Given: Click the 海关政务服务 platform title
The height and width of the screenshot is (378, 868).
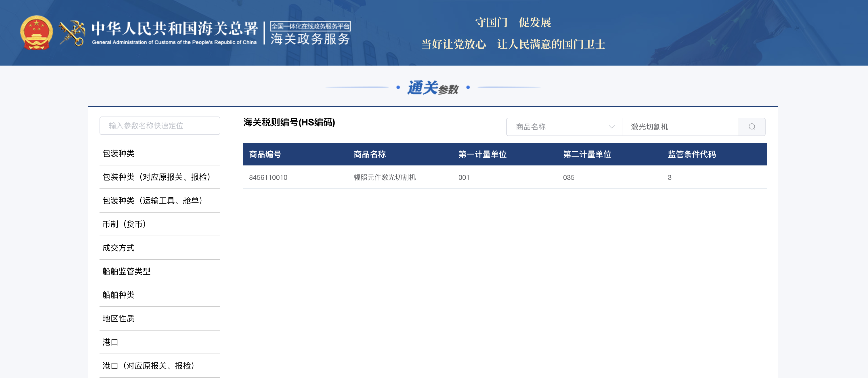Looking at the screenshot, I should pyautogui.click(x=310, y=39).
